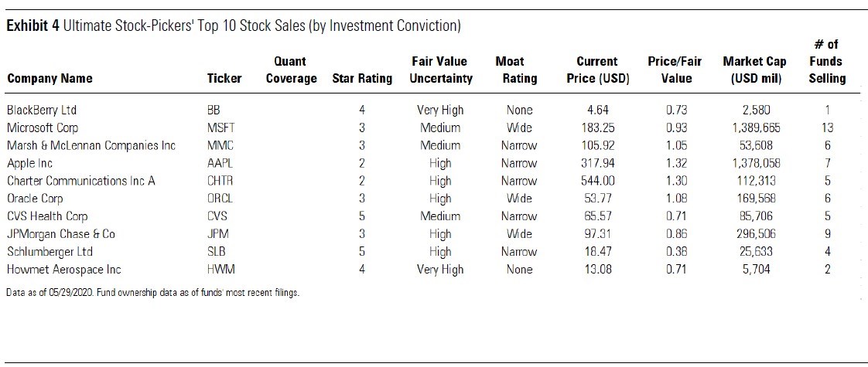Select the Charter Communications Inc A entry
868x367 pixels.
click(80, 182)
